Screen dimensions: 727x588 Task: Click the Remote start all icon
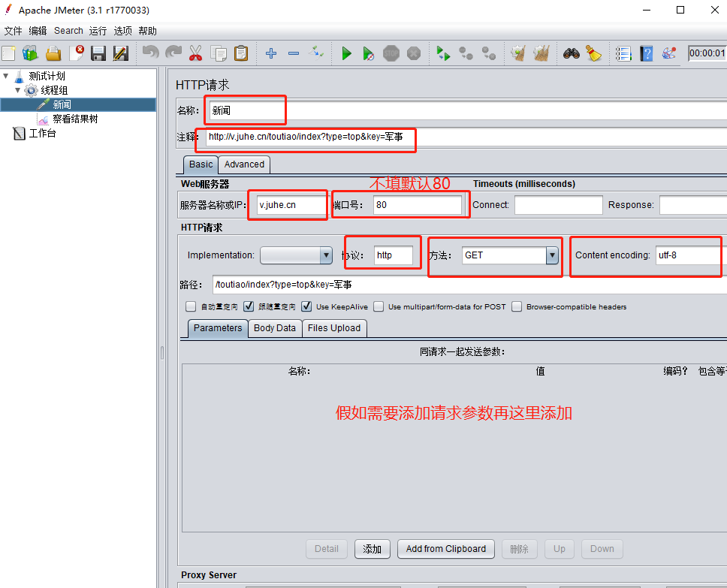(x=443, y=53)
